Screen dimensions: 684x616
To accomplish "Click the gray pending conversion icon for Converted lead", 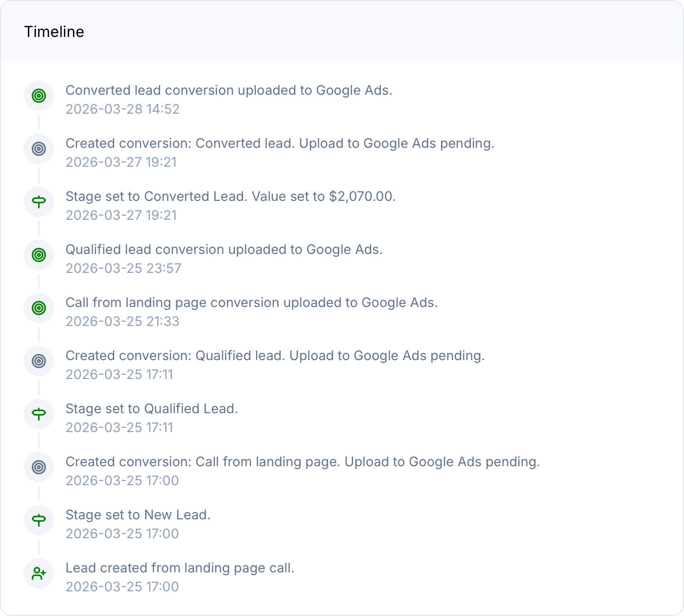I will coord(39,148).
